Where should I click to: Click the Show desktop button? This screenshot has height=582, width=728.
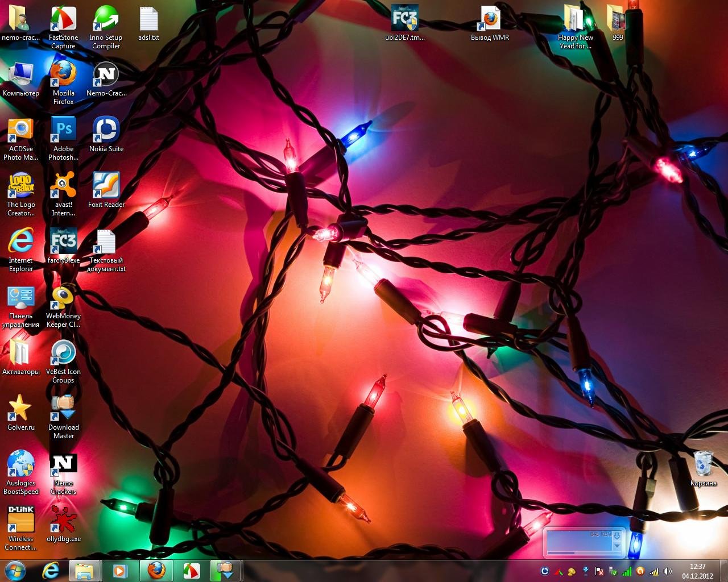click(x=723, y=571)
